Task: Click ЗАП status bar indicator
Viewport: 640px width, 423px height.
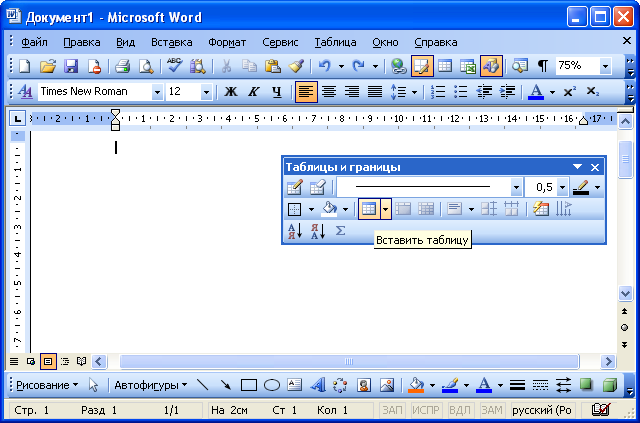Action: click(392, 410)
